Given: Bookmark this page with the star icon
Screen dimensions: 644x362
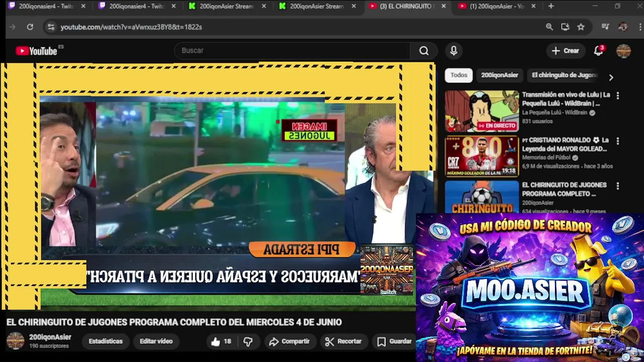Looking at the screenshot, I should pyautogui.click(x=581, y=27).
